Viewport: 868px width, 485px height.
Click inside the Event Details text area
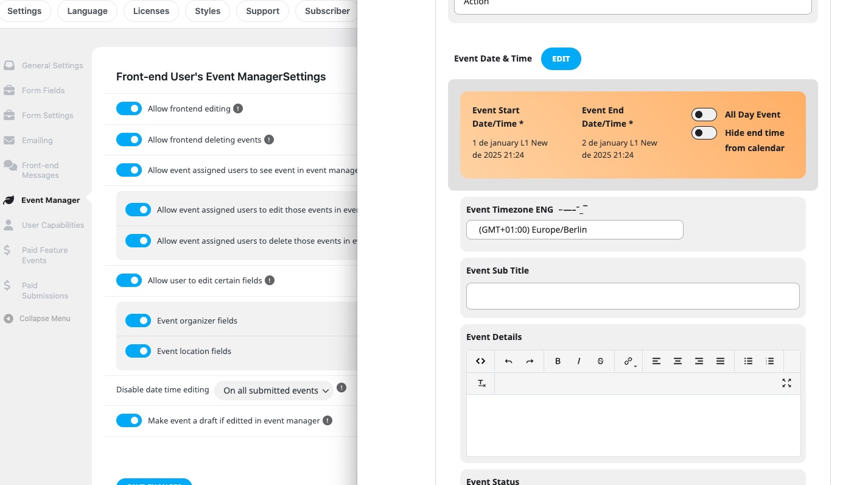point(633,425)
